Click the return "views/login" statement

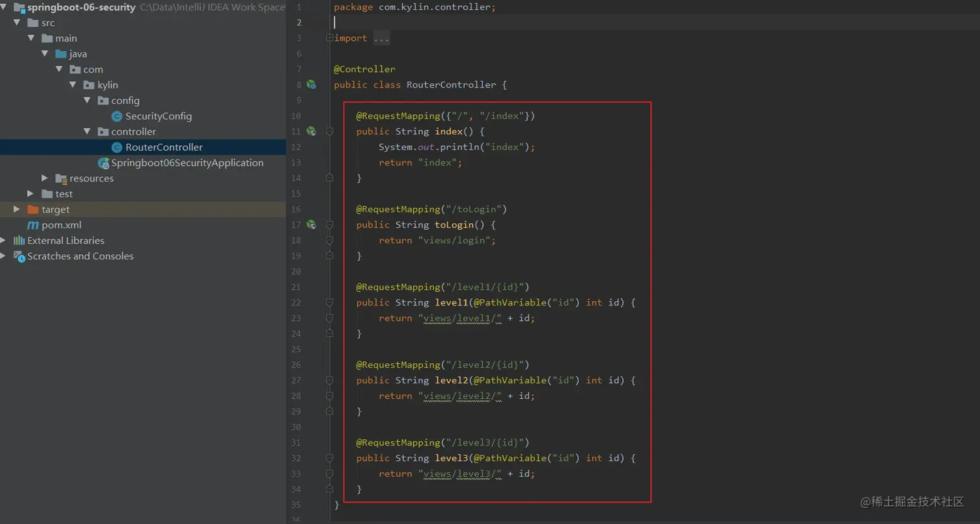[437, 241]
